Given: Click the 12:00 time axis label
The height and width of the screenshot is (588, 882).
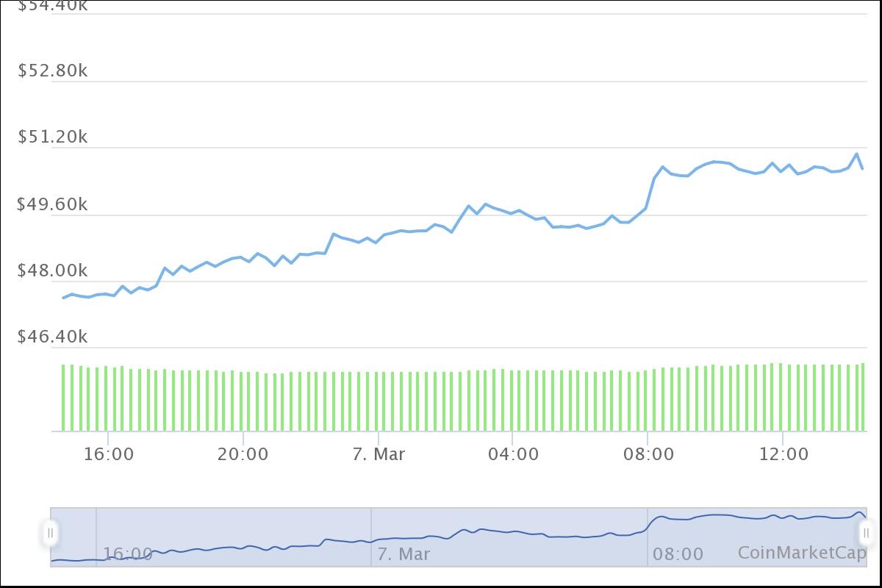Looking at the screenshot, I should [784, 454].
